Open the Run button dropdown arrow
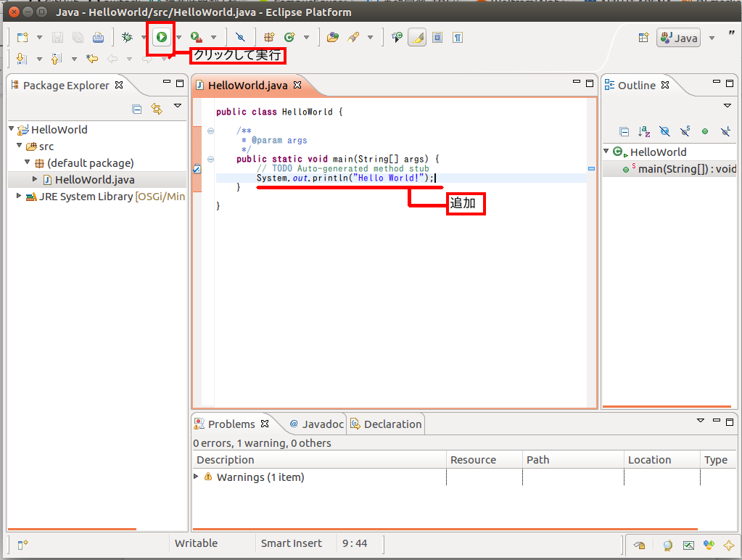This screenshot has height=560, width=742. (x=179, y=38)
